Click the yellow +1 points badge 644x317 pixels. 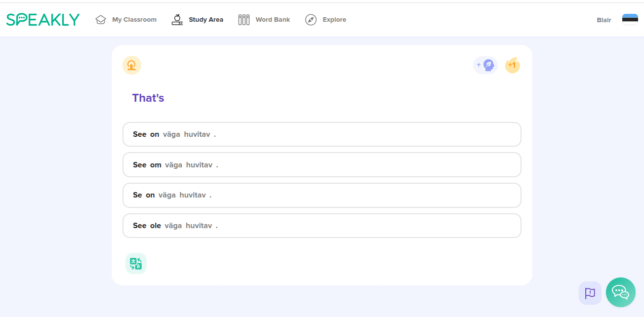coord(513,65)
